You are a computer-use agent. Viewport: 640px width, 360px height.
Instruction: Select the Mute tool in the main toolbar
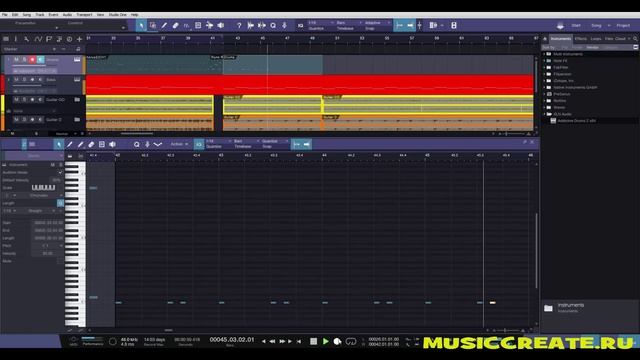pos(198,25)
